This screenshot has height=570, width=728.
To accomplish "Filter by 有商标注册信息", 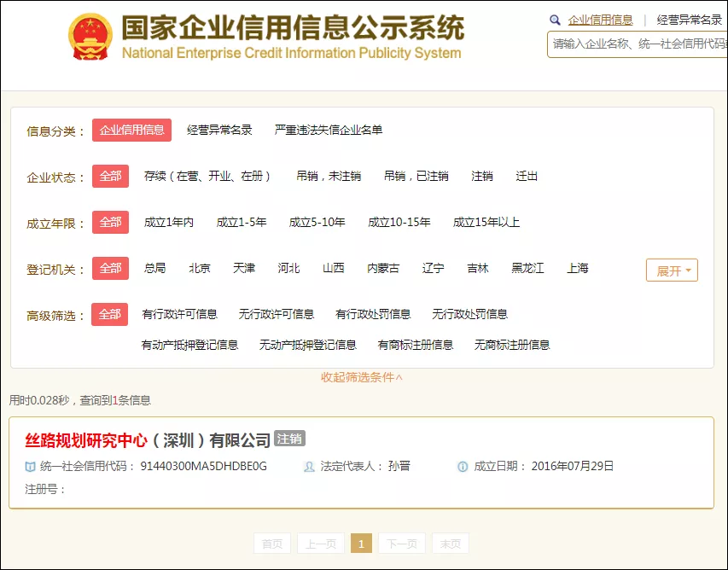I will click(x=416, y=345).
